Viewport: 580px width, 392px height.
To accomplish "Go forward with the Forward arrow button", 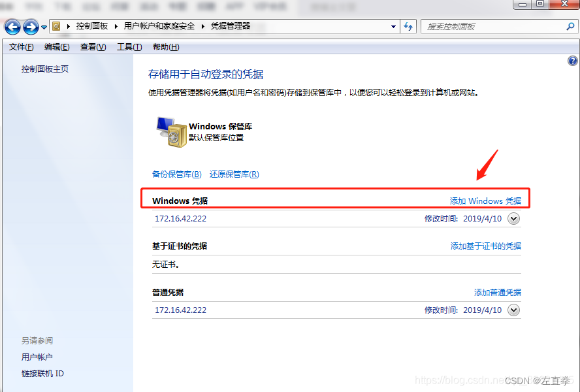I will tap(31, 27).
